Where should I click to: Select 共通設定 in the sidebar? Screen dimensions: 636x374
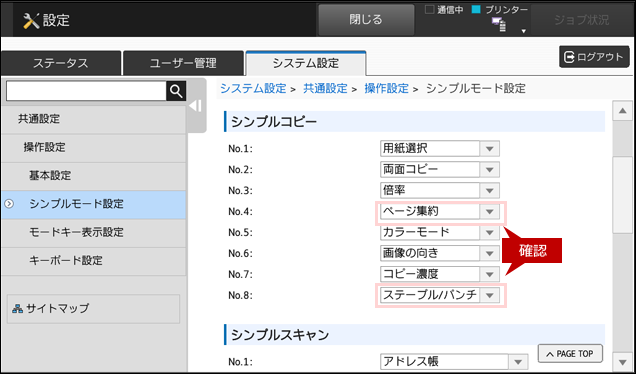[94, 119]
